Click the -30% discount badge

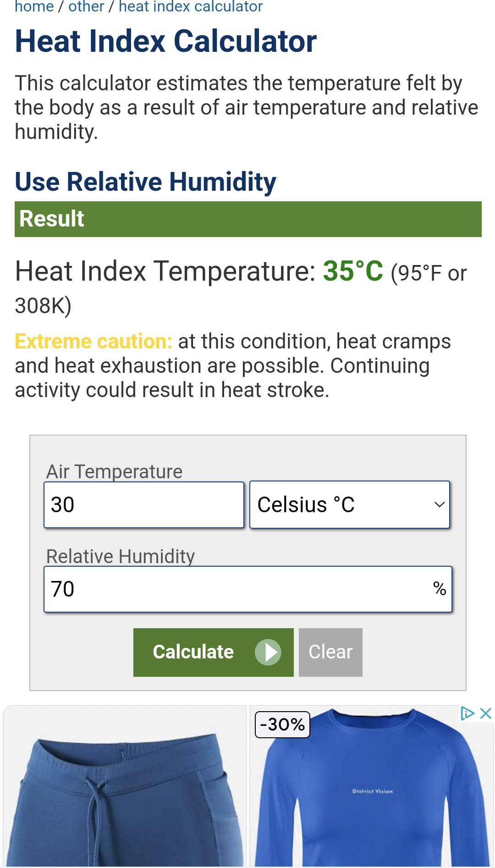click(282, 724)
